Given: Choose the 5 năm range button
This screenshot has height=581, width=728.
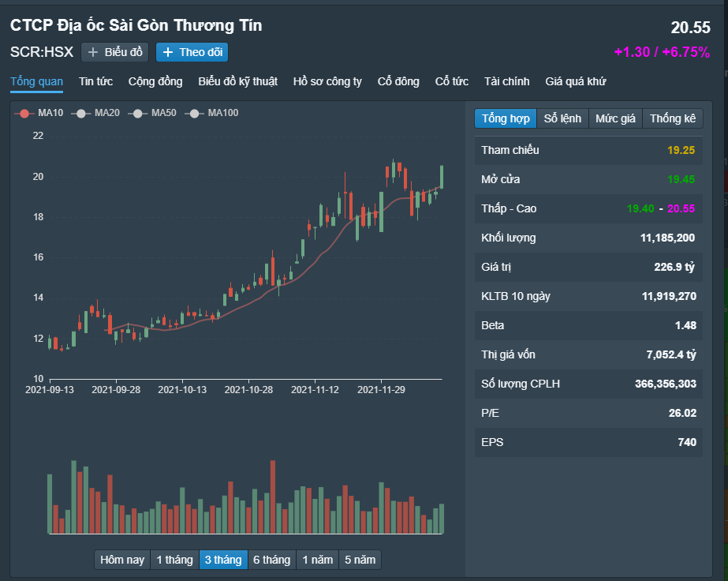Looking at the screenshot, I should [x=360, y=560].
